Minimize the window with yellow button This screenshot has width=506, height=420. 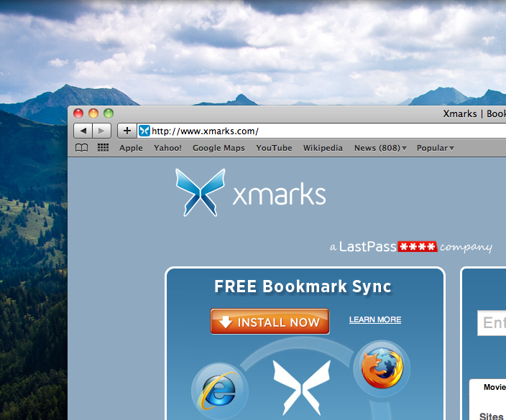coord(93,113)
